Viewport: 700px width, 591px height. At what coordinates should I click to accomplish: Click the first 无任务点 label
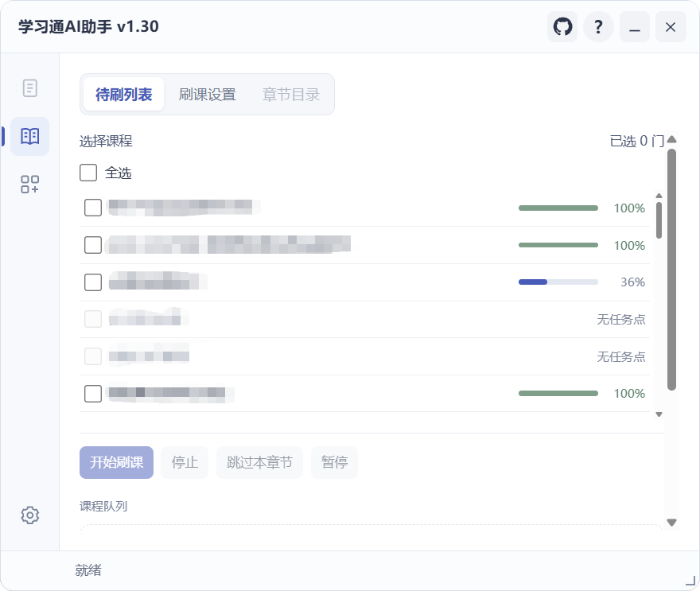pyautogui.click(x=621, y=319)
